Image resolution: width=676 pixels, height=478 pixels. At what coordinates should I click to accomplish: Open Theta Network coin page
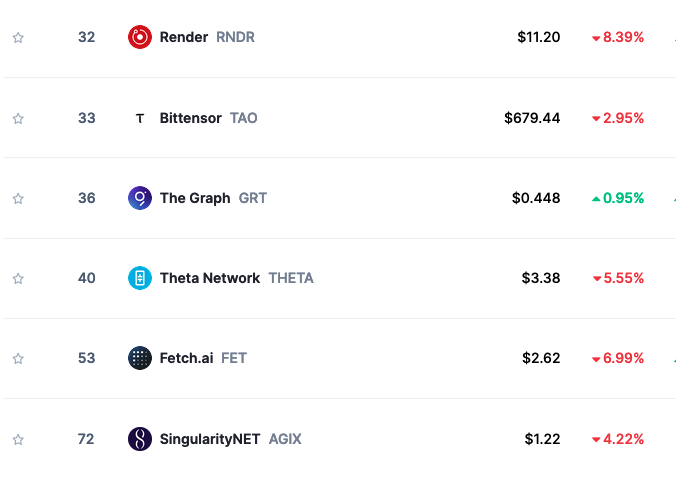210,278
